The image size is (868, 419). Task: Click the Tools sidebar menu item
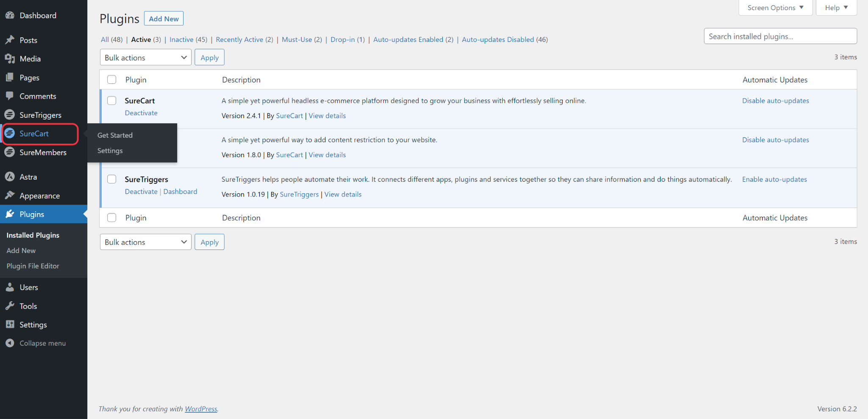[28, 306]
